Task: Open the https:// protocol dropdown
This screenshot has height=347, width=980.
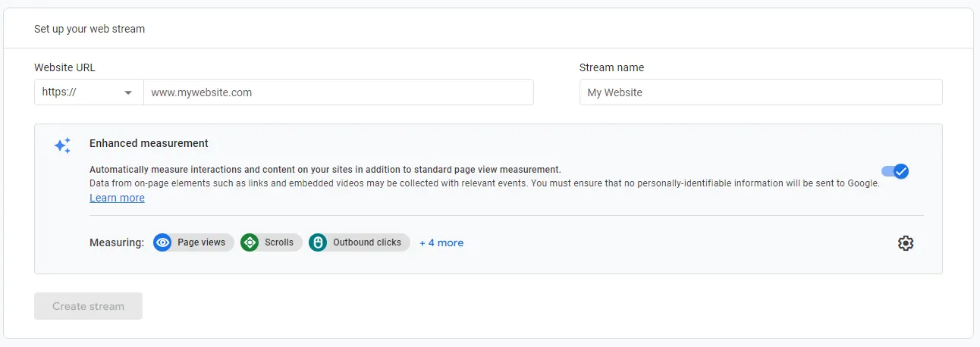Action: point(88,92)
